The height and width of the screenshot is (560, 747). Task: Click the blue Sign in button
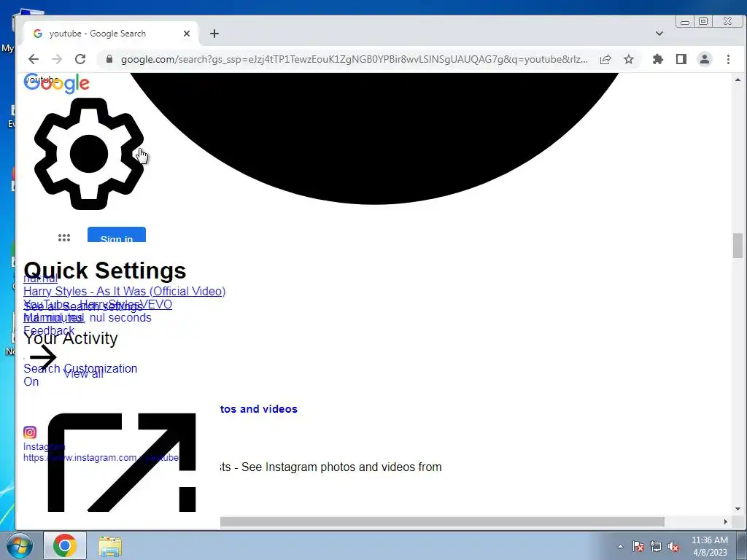point(117,235)
